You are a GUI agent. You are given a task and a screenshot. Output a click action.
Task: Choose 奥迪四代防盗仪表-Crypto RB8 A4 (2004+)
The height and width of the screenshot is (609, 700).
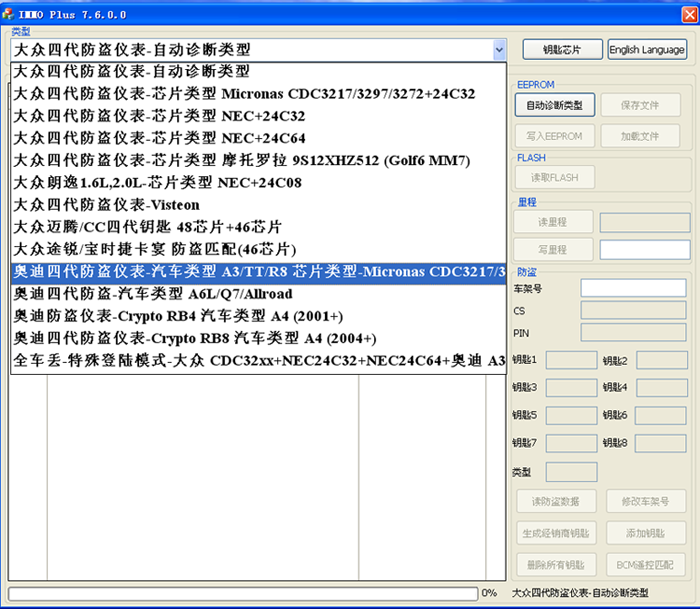point(258,338)
